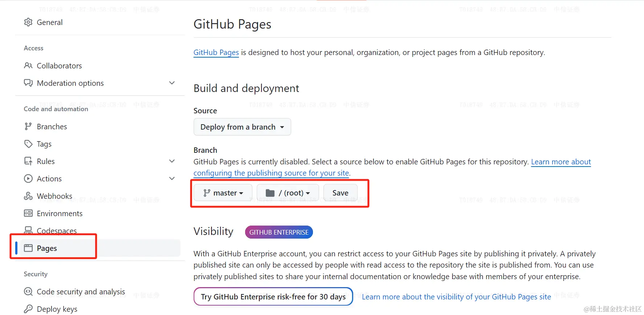Expand the Rules section chevron
Viewport: 644px width, 315px height.
pos(172,161)
